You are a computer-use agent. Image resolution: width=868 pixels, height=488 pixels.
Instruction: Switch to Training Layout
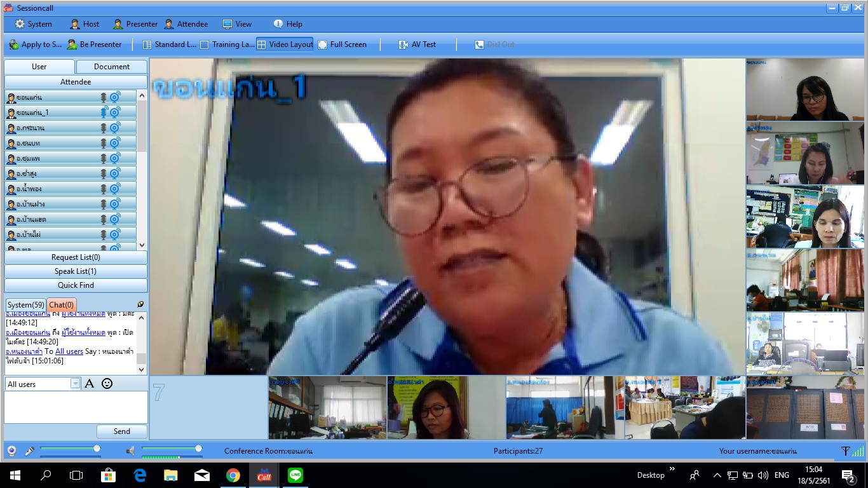227,44
